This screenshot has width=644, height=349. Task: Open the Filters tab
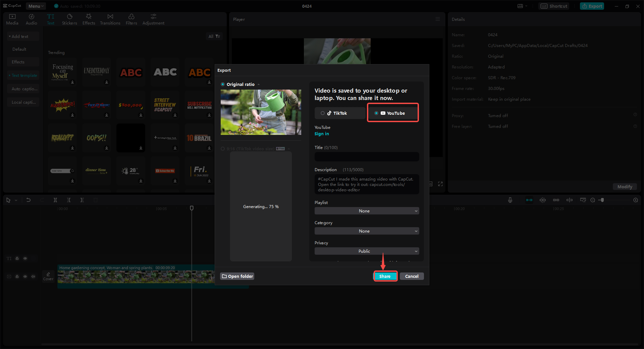click(x=131, y=19)
